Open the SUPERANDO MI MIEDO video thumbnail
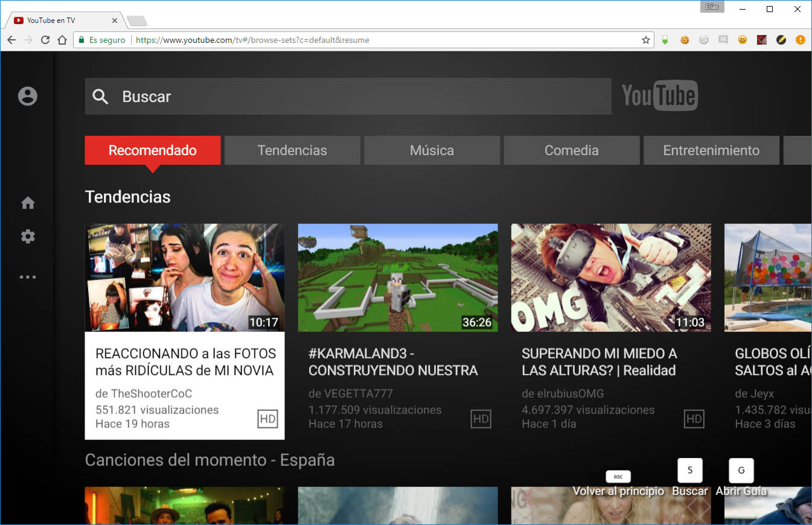The image size is (812, 525). click(611, 278)
